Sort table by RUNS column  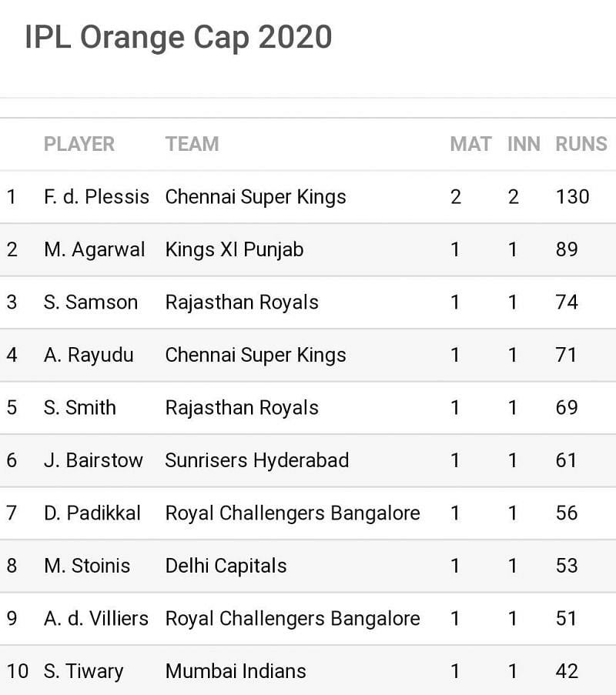click(581, 144)
